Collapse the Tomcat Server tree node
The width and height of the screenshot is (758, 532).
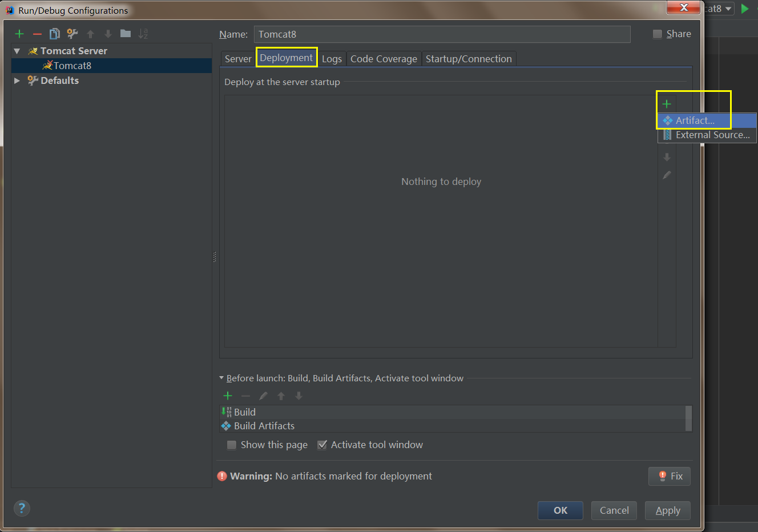point(17,50)
